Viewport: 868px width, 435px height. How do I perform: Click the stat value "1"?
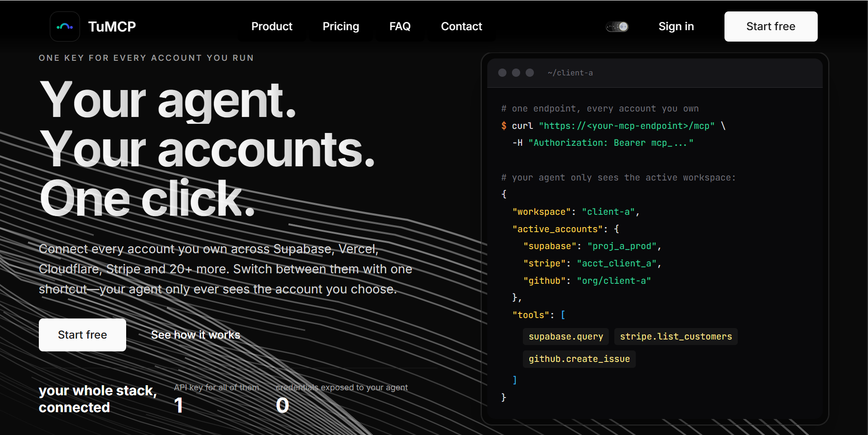[x=179, y=405]
